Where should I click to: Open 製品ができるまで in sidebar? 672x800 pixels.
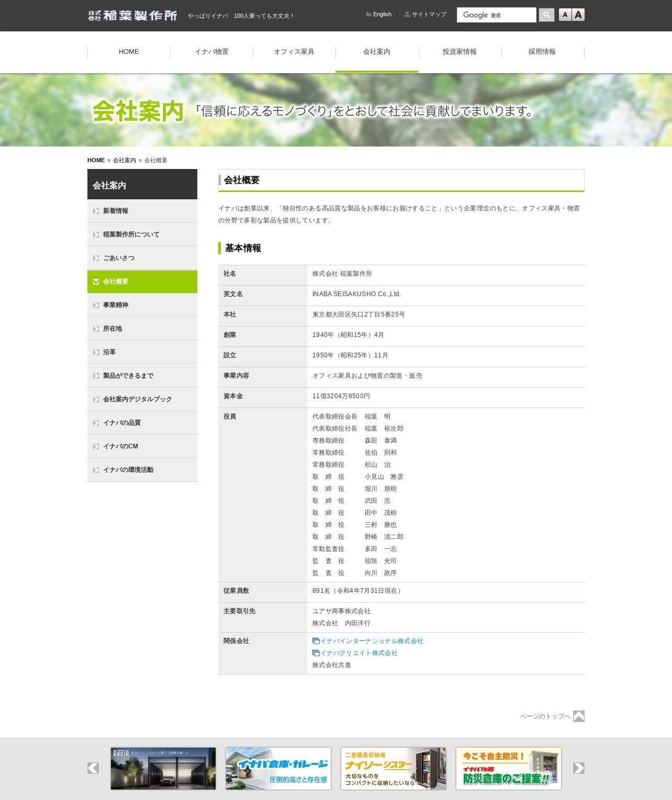142,376
